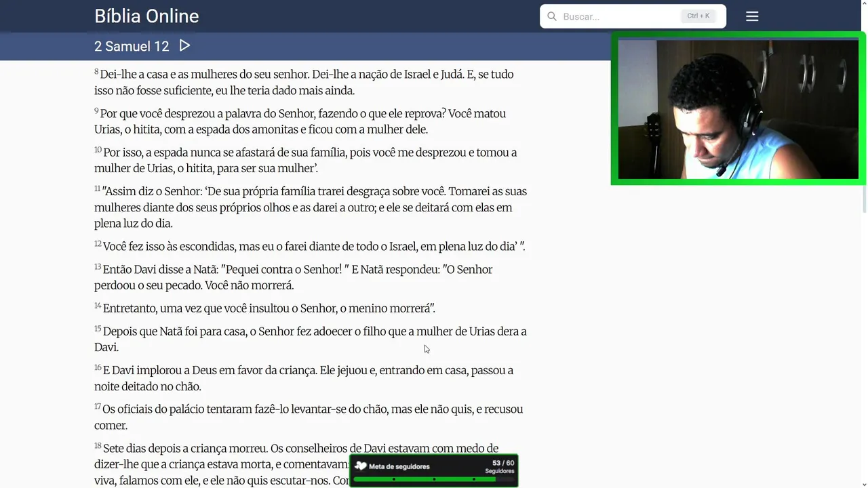Click the webcam video overlay
Image resolution: width=868 pixels, height=488 pixels.
(x=738, y=108)
